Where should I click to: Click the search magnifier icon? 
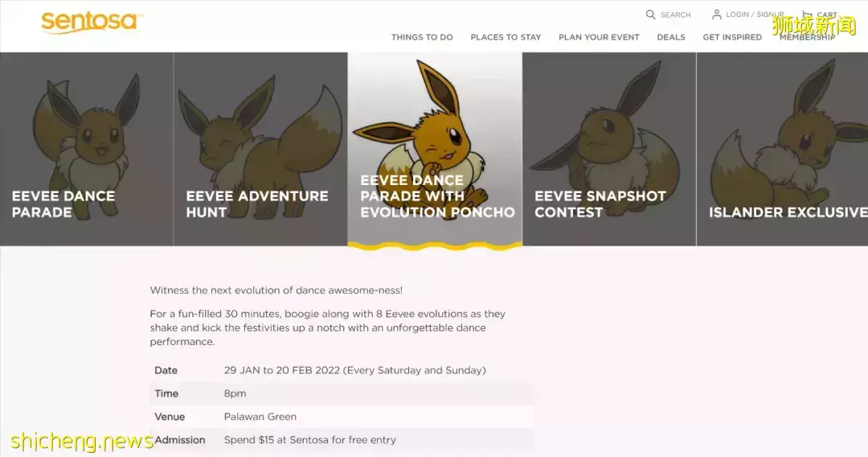651,14
